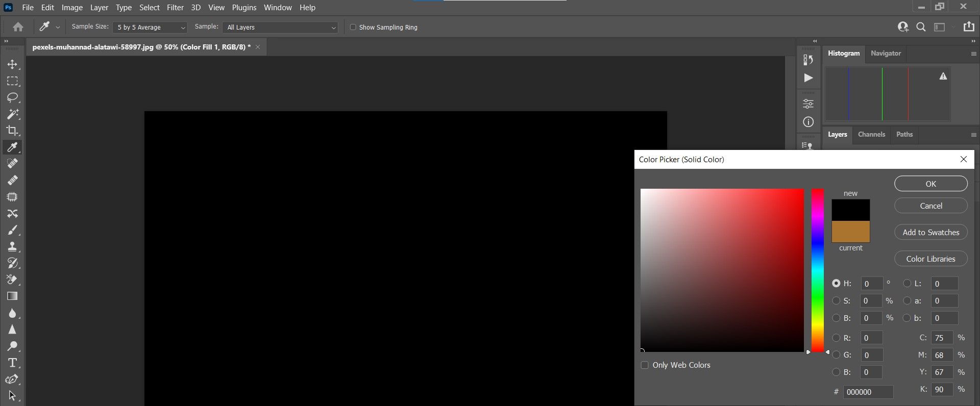
Task: Click the invite-user icon in options bar
Action: tap(903, 27)
